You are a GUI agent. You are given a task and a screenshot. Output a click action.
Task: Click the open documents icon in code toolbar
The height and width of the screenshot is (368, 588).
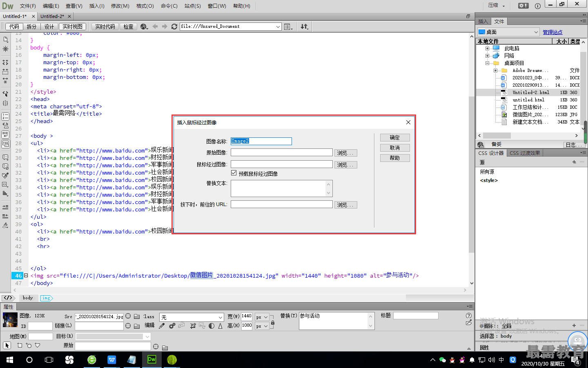(x=6, y=40)
